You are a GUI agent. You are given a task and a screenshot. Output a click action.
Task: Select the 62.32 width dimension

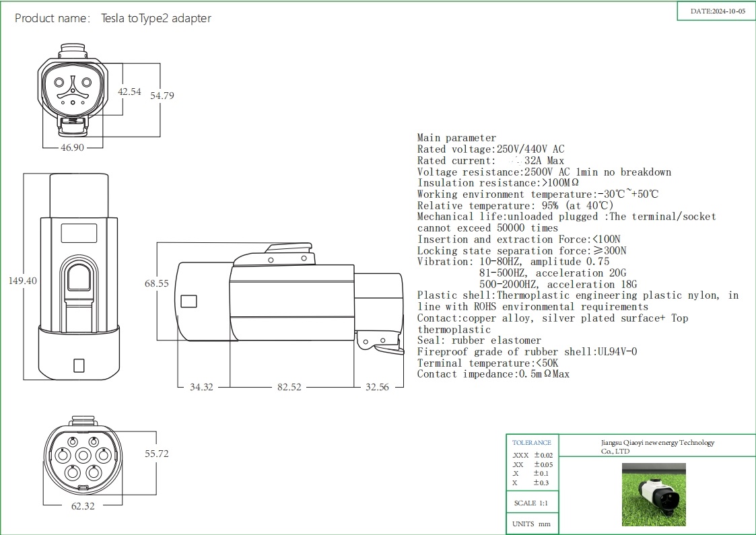pyautogui.click(x=82, y=506)
